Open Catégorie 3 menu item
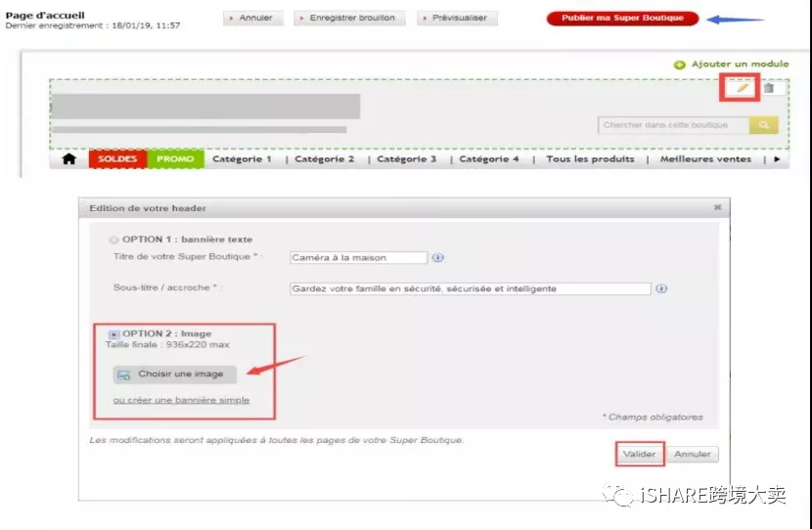 [x=407, y=158]
